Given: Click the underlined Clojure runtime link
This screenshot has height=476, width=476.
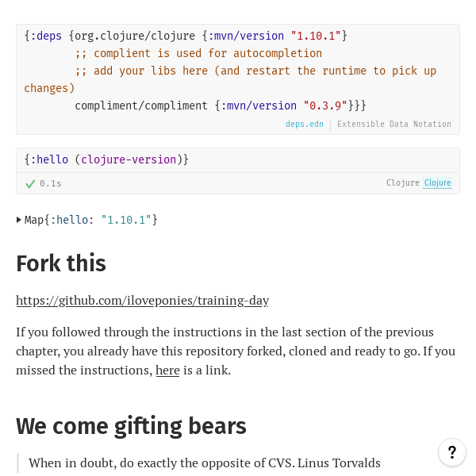Looking at the screenshot, I should coord(437,183).
